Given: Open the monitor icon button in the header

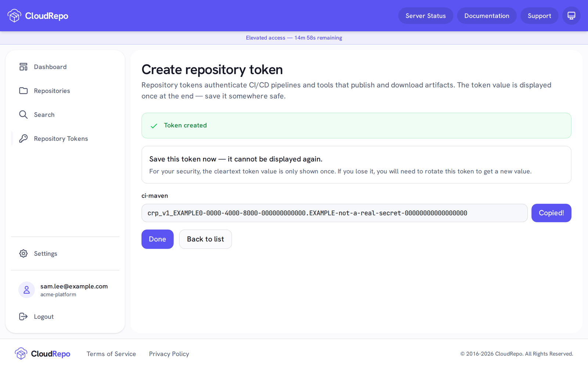Looking at the screenshot, I should (571, 16).
